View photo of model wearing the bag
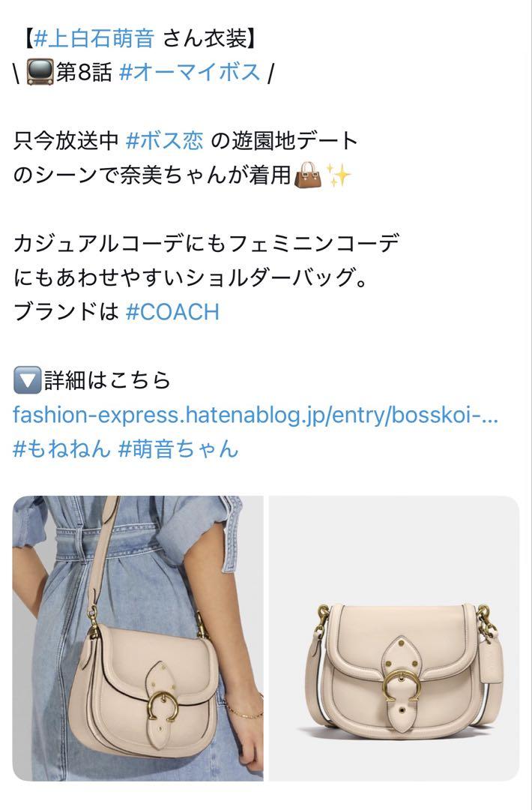This screenshot has height=810, width=532. point(138,638)
